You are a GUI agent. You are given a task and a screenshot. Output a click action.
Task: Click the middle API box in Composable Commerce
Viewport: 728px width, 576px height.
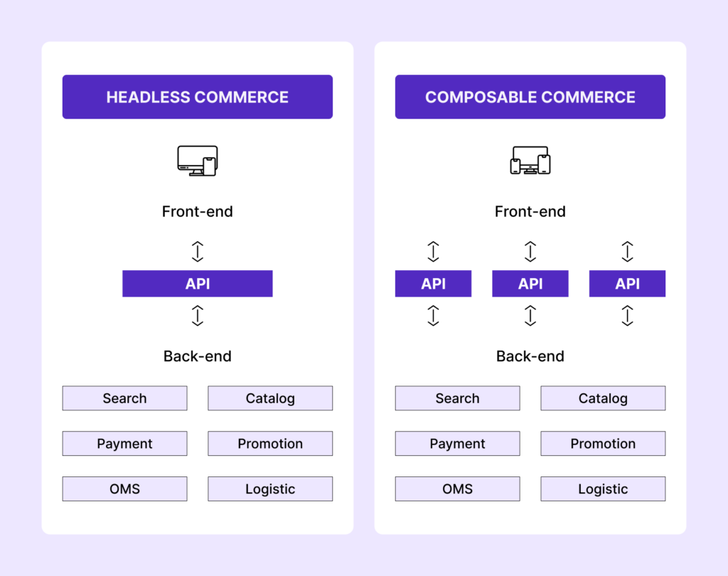click(530, 283)
